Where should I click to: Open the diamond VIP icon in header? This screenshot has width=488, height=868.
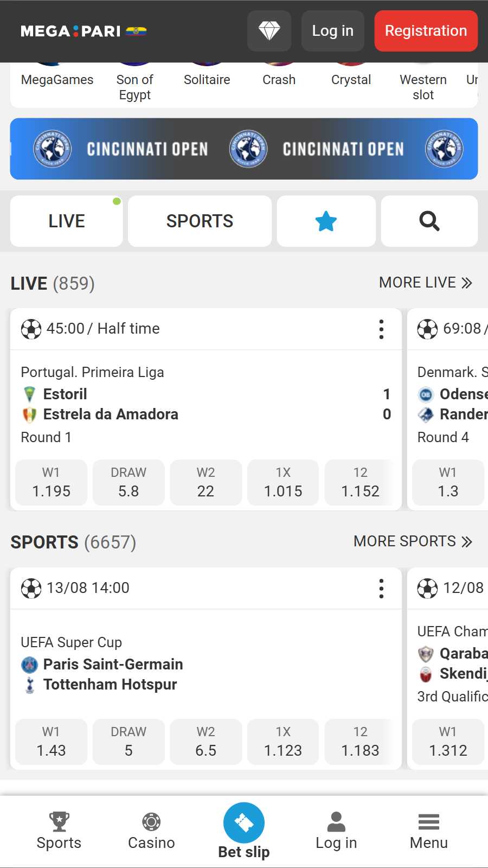click(x=269, y=31)
